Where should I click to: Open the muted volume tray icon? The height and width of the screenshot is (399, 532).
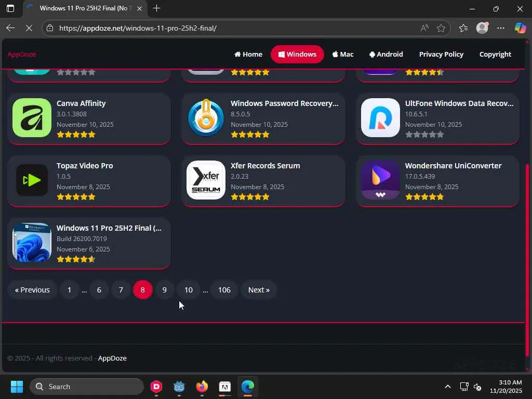pos(477,387)
